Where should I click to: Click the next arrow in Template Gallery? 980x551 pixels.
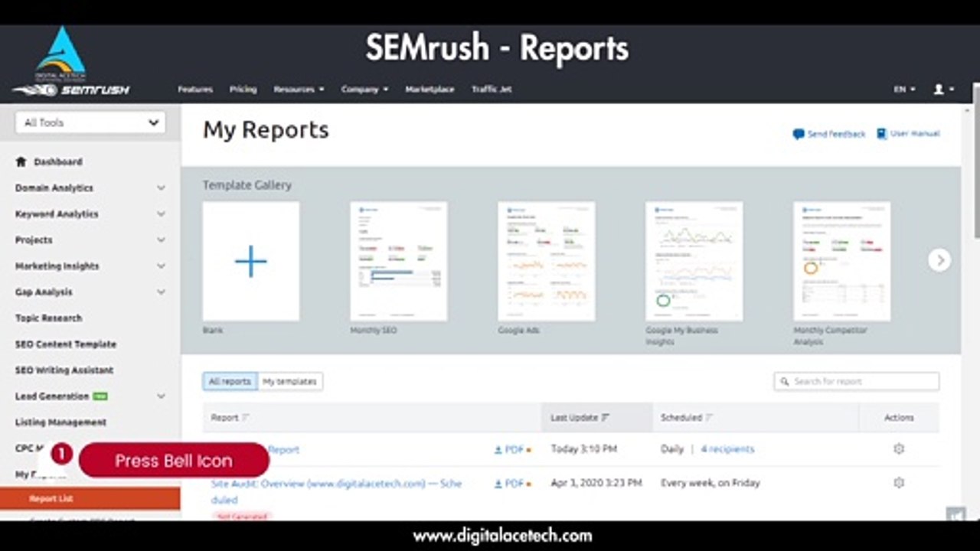(x=939, y=259)
